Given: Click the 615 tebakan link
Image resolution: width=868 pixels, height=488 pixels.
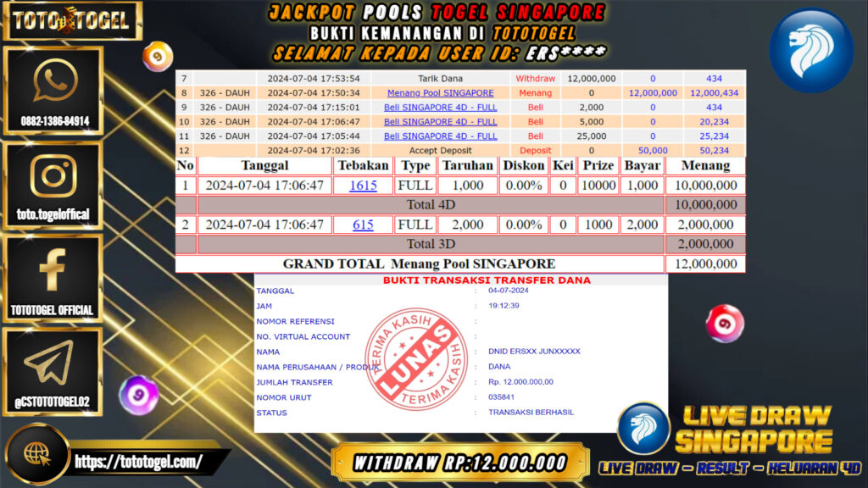Looking at the screenshot, I should tap(363, 225).
